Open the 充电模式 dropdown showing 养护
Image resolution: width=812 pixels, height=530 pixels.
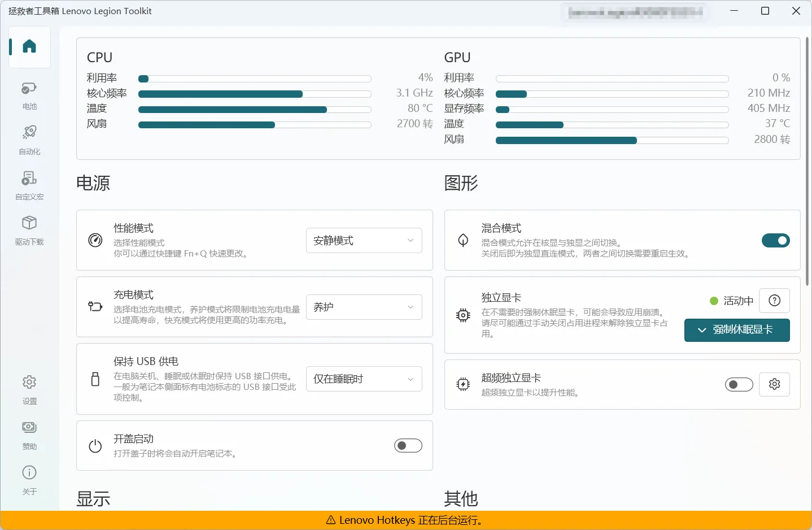click(x=364, y=307)
